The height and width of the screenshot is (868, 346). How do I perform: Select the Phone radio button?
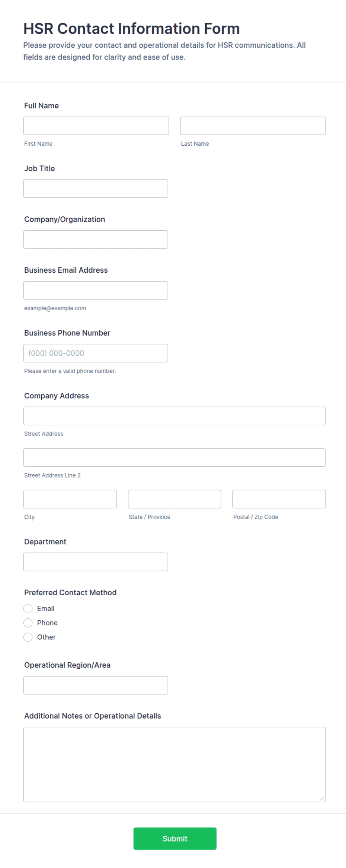click(28, 623)
